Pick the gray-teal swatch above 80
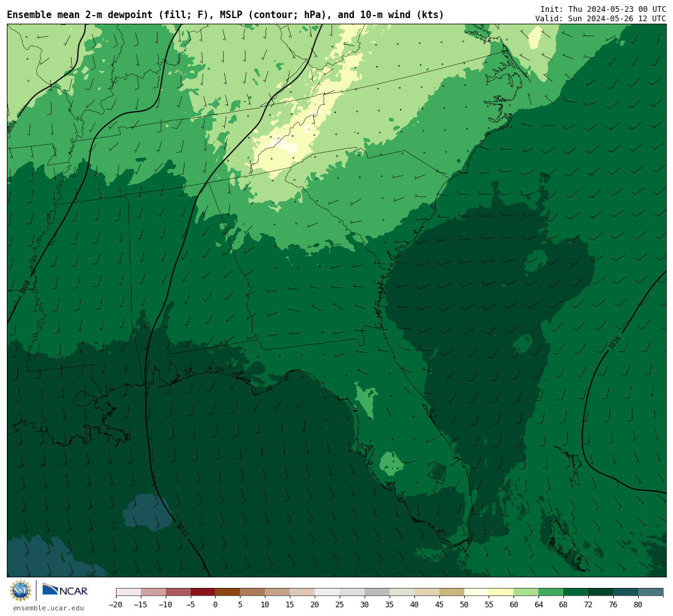The height and width of the screenshot is (616, 673). (651, 592)
